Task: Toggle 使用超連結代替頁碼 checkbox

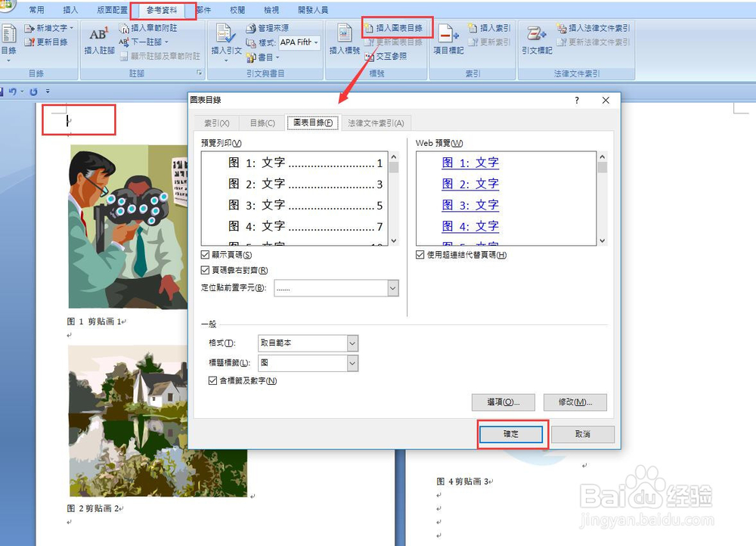Action: (420, 255)
